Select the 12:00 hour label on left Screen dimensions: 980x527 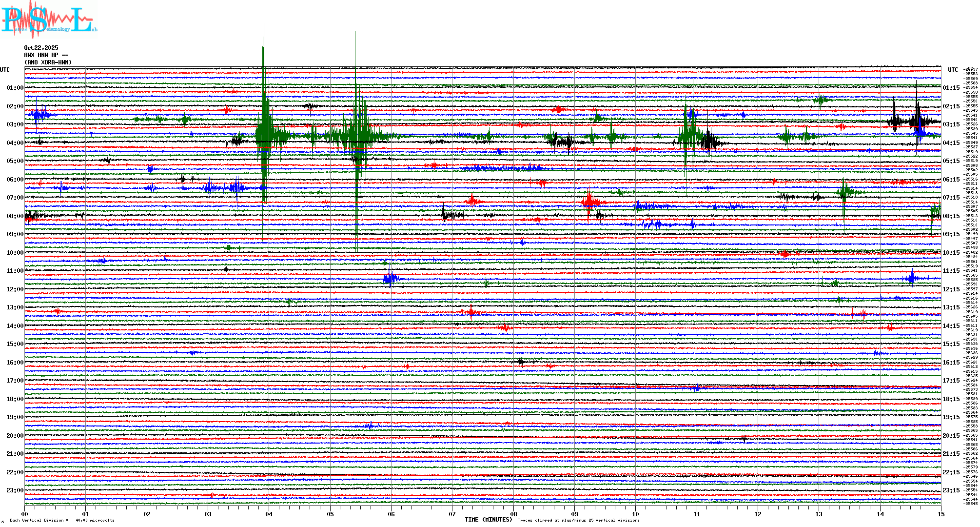pyautogui.click(x=15, y=289)
